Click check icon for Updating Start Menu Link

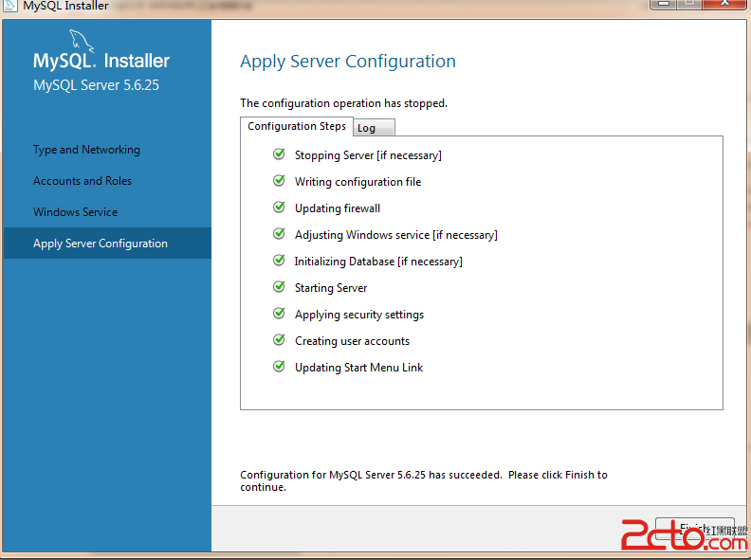pos(279,366)
